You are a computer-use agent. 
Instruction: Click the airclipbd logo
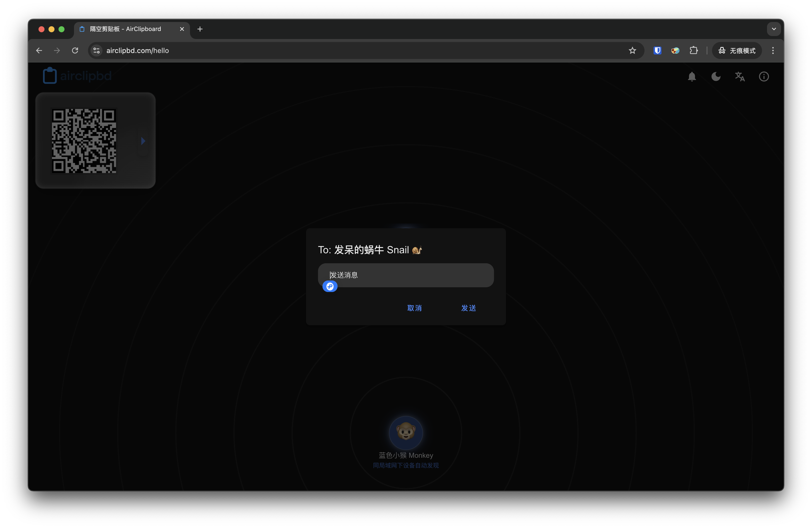(77, 75)
